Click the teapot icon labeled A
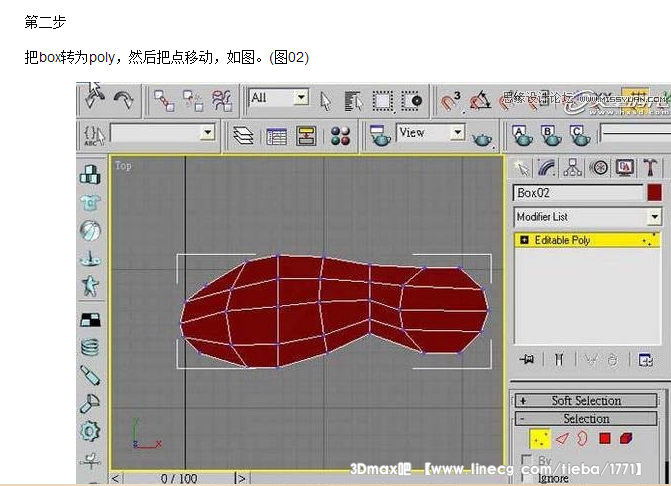Image resolution: width=671 pixels, height=486 pixels. 522,136
